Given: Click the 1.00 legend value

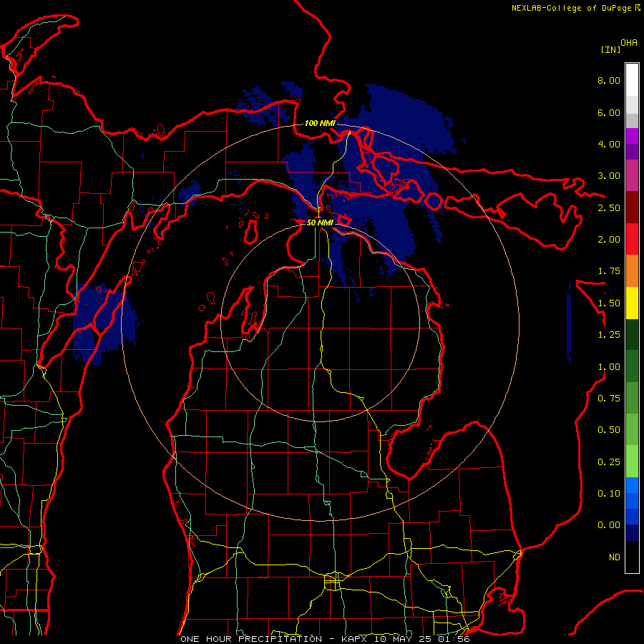Looking at the screenshot, I should pos(609,367).
